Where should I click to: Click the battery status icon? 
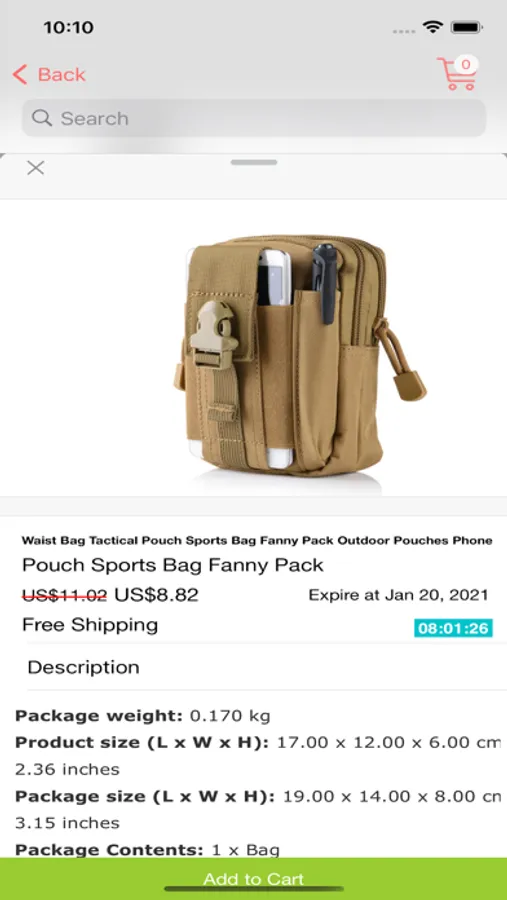[467, 27]
